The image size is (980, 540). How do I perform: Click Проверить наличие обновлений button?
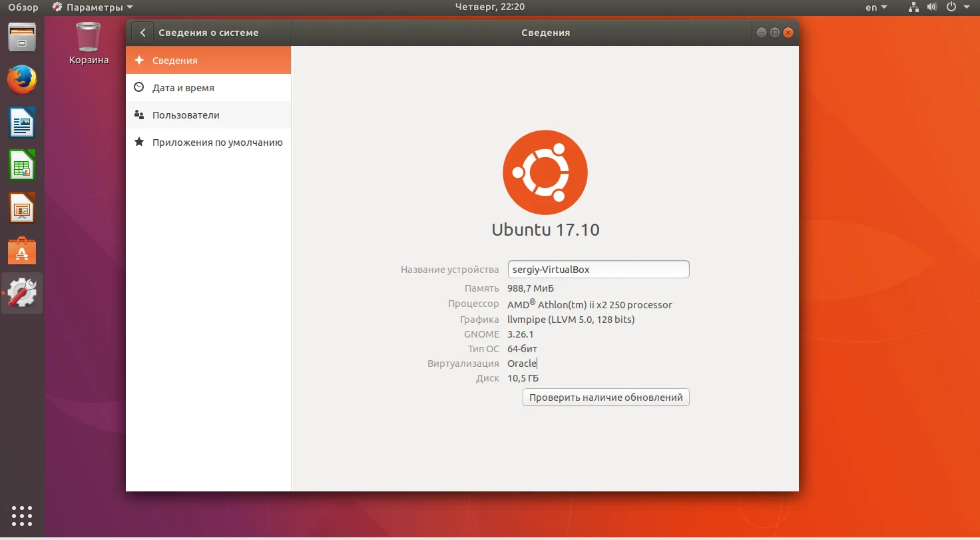pos(606,398)
